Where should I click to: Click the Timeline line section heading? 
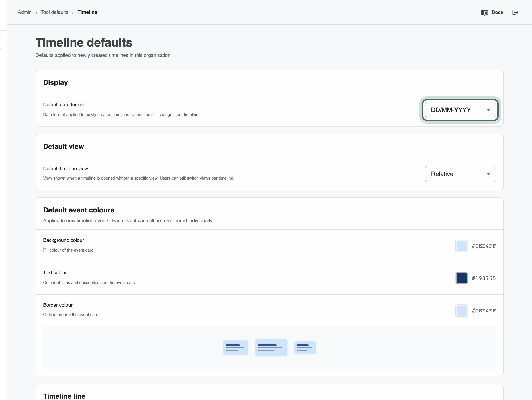click(64, 396)
